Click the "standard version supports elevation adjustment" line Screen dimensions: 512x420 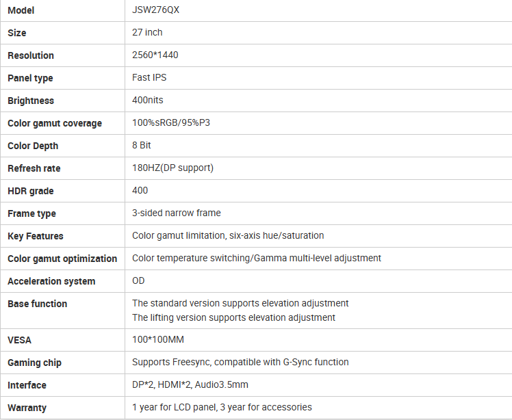click(240, 303)
